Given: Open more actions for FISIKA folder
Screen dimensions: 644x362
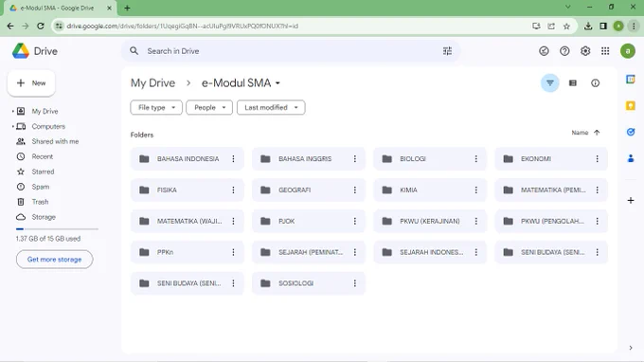Looking at the screenshot, I should [233, 190].
